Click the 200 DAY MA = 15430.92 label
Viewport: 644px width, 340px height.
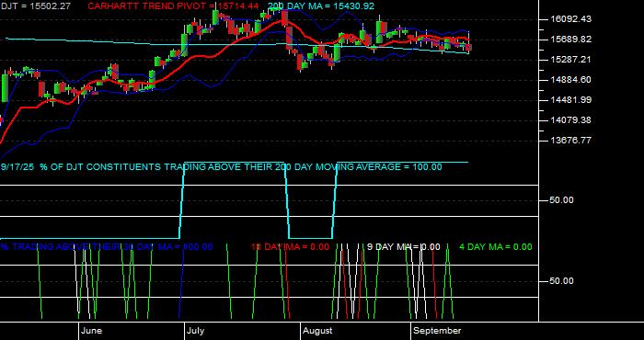pyautogui.click(x=321, y=6)
